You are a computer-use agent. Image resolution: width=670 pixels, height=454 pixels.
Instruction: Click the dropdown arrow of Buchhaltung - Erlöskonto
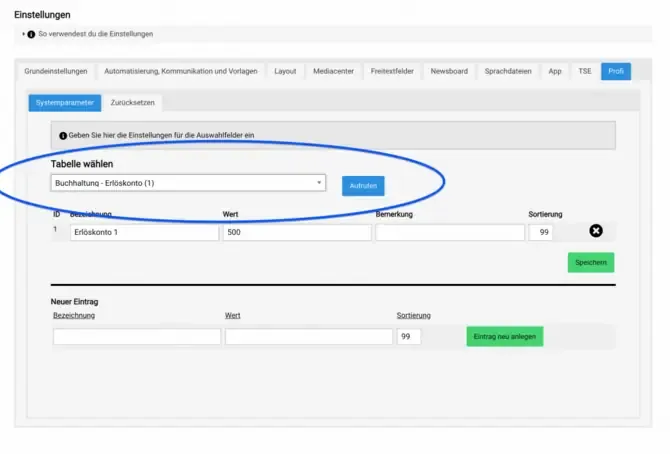(x=319, y=183)
